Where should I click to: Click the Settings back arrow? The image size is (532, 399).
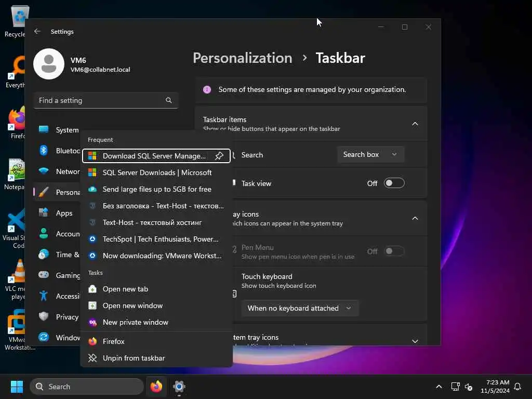(37, 31)
